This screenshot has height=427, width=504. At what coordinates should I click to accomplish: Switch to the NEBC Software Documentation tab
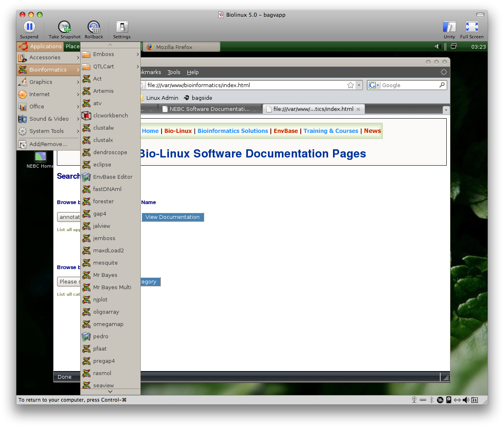(x=209, y=109)
